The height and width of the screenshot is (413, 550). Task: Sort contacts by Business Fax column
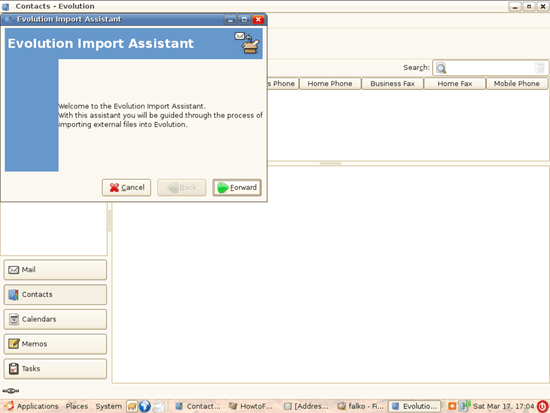392,84
